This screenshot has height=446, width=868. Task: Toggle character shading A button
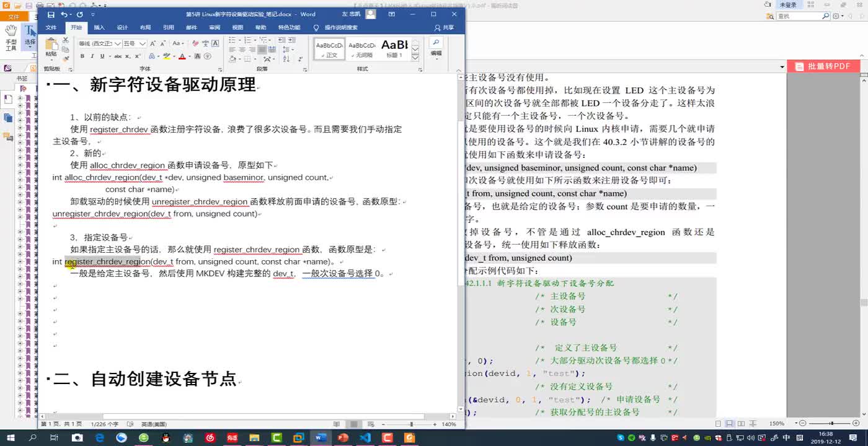[x=197, y=56]
